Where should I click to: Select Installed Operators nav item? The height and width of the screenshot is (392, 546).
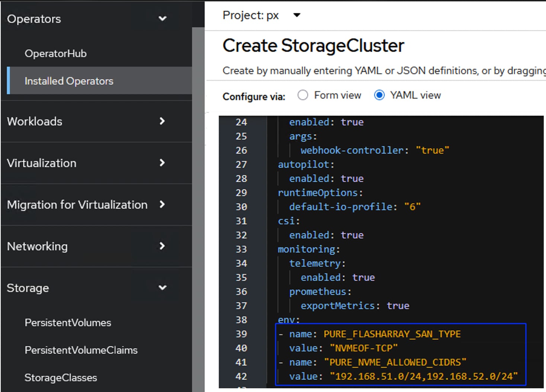[x=69, y=81]
